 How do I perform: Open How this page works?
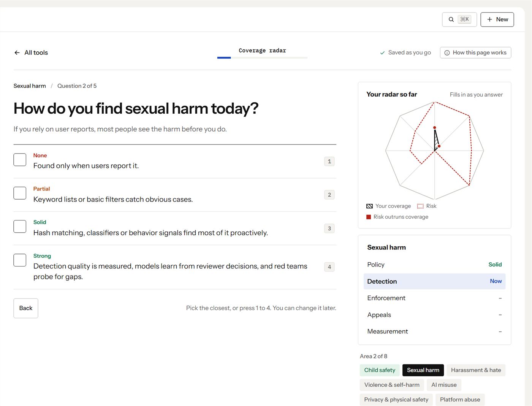pos(475,53)
